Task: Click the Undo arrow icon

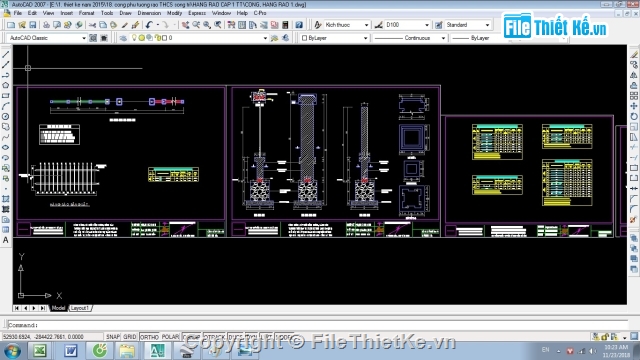Action: 149,25
